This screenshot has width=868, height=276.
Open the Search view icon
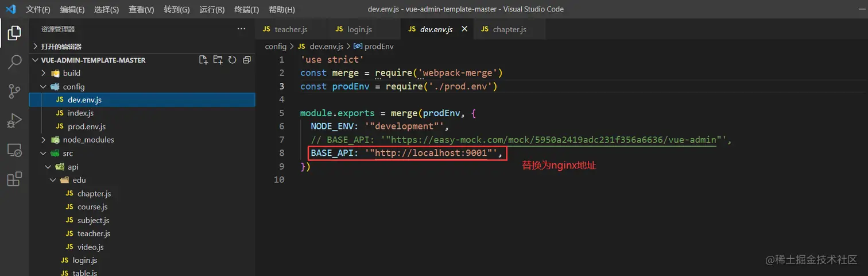click(x=14, y=62)
